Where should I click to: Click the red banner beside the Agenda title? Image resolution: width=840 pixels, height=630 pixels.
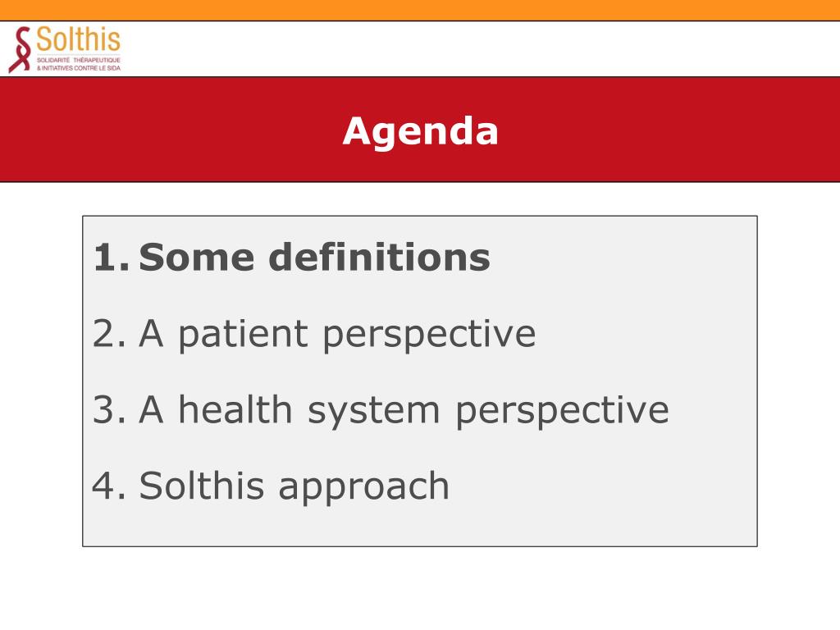pos(669,130)
